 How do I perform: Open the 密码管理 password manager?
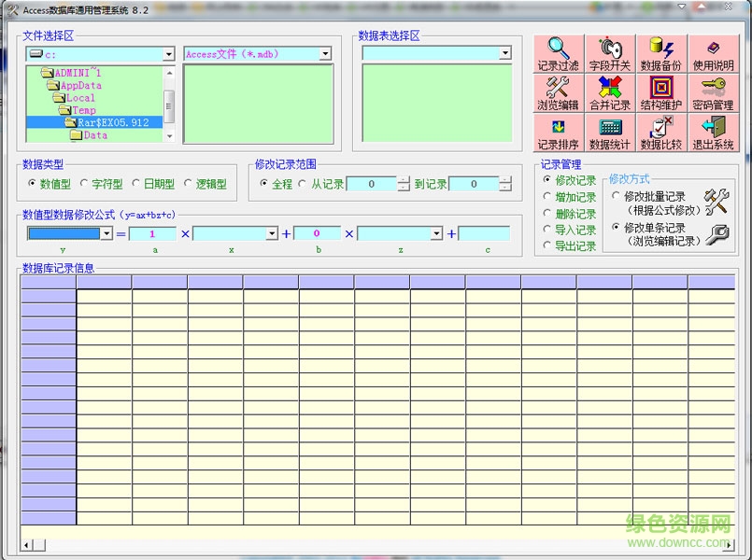[x=713, y=93]
